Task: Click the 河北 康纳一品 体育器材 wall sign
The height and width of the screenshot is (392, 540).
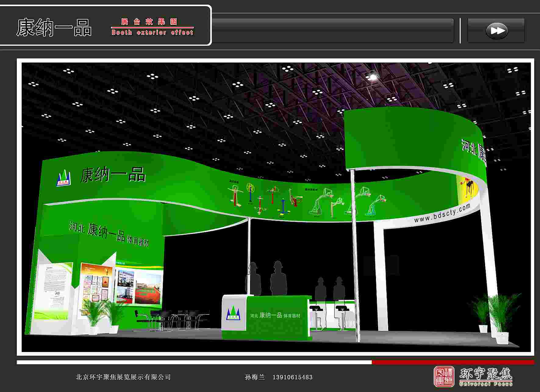Action: coord(109,234)
